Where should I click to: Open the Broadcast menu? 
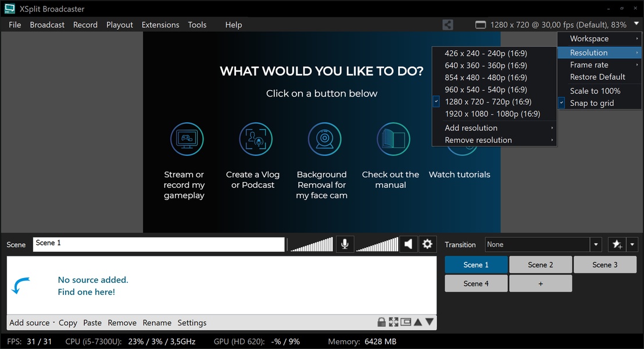(47, 25)
